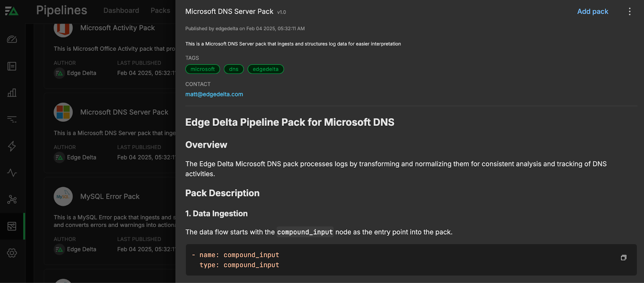Image resolution: width=644 pixels, height=283 pixels.
Task: Select the Pipelines sidebar icon
Action: (x=12, y=226)
